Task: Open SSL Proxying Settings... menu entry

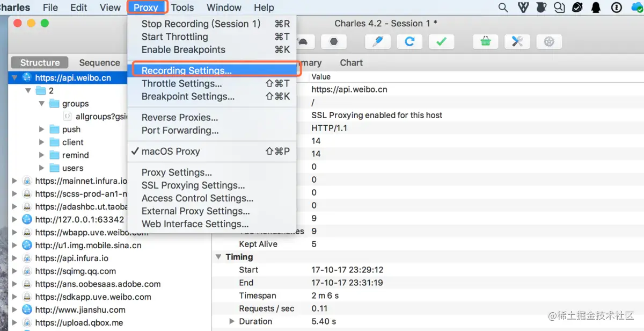Action: click(212, 185)
